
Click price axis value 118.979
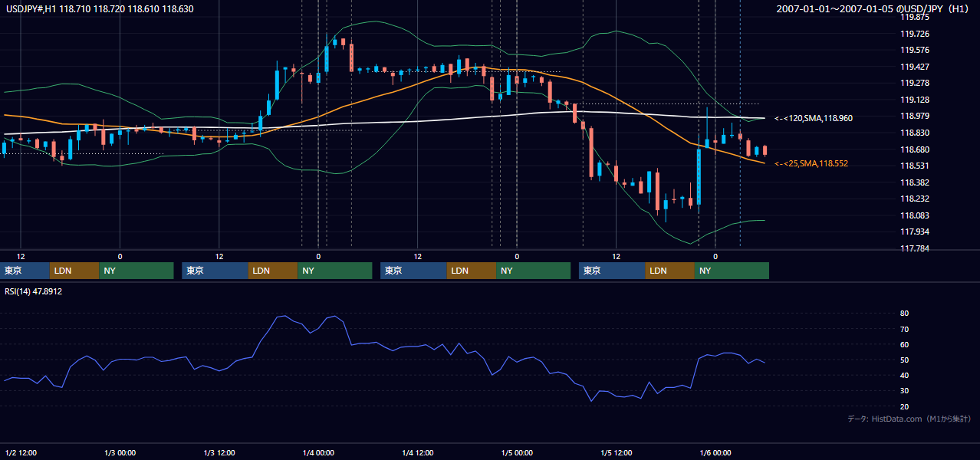tap(915, 116)
